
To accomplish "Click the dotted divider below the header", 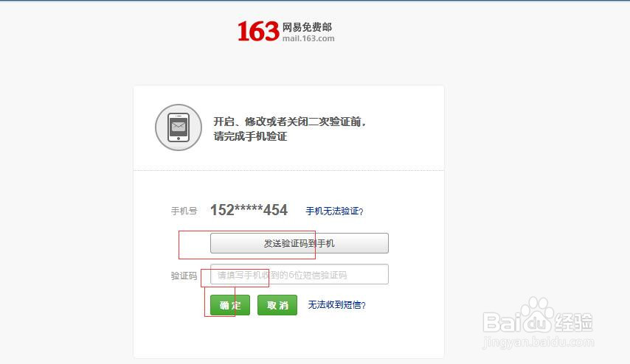I will tap(289, 170).
